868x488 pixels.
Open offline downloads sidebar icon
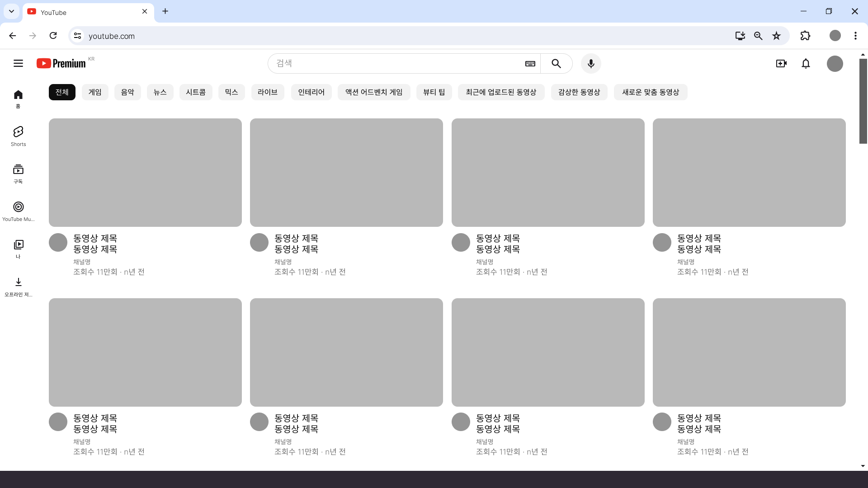coord(18,286)
